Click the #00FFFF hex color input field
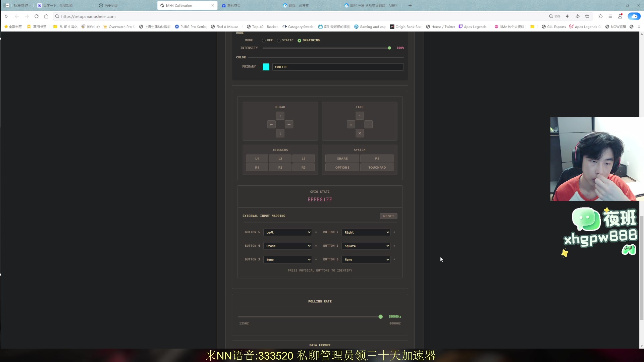 coord(337,67)
